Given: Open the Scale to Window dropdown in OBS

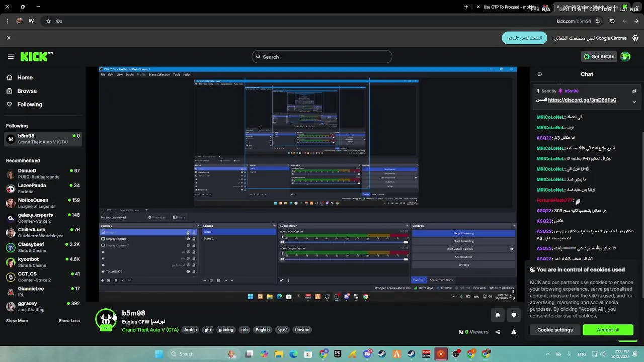Looking at the screenshot, I should (x=133, y=210).
